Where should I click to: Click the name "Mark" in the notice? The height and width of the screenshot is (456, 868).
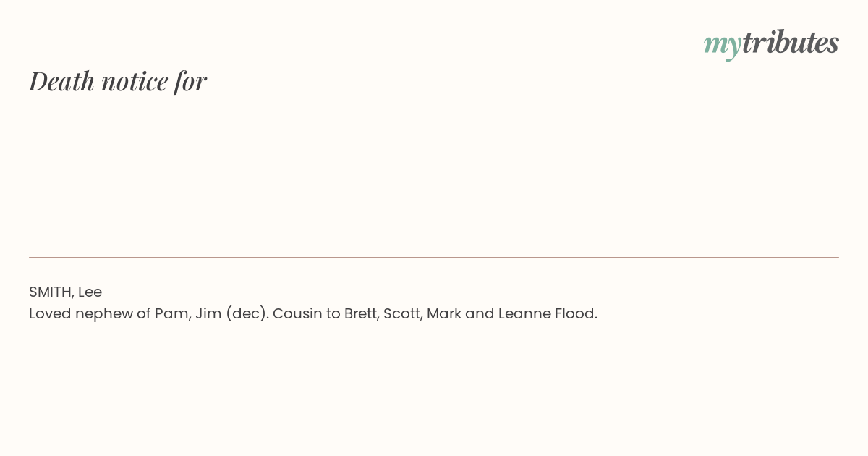click(443, 313)
